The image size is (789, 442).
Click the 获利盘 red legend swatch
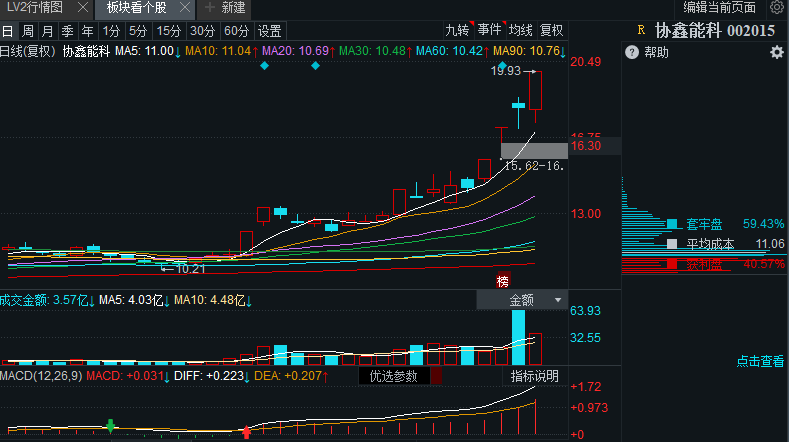point(672,264)
